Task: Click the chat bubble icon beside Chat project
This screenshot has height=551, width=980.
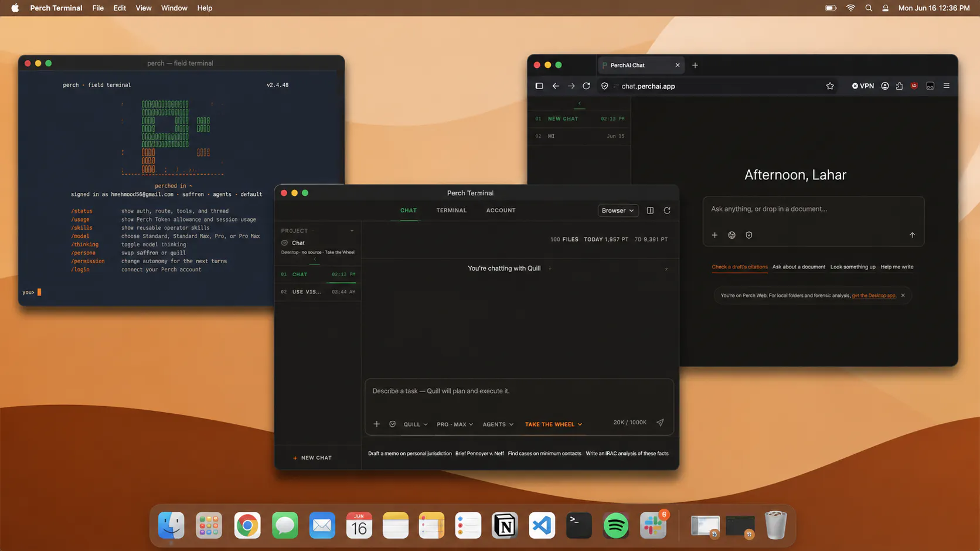Action: coord(285,243)
